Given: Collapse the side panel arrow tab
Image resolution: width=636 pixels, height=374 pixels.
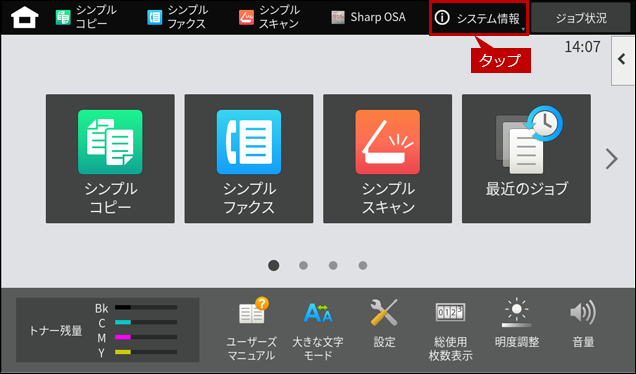Looking at the screenshot, I should point(623,60).
